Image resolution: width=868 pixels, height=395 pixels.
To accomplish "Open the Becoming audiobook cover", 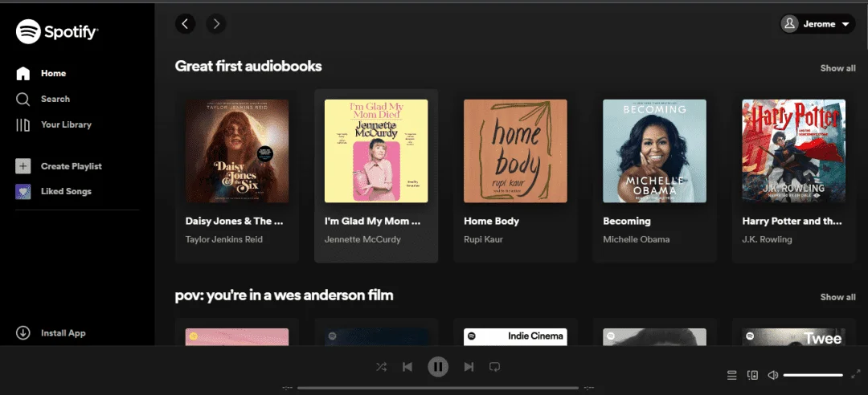I will tap(654, 151).
